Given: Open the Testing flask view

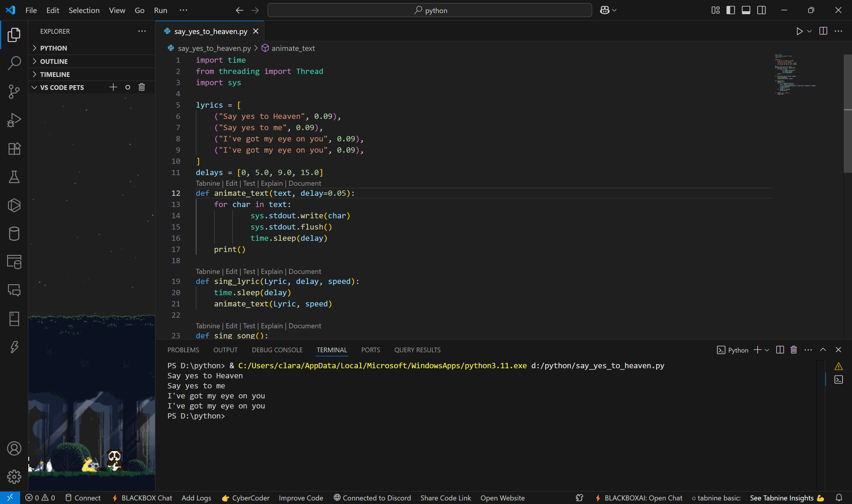Looking at the screenshot, I should 14,177.
